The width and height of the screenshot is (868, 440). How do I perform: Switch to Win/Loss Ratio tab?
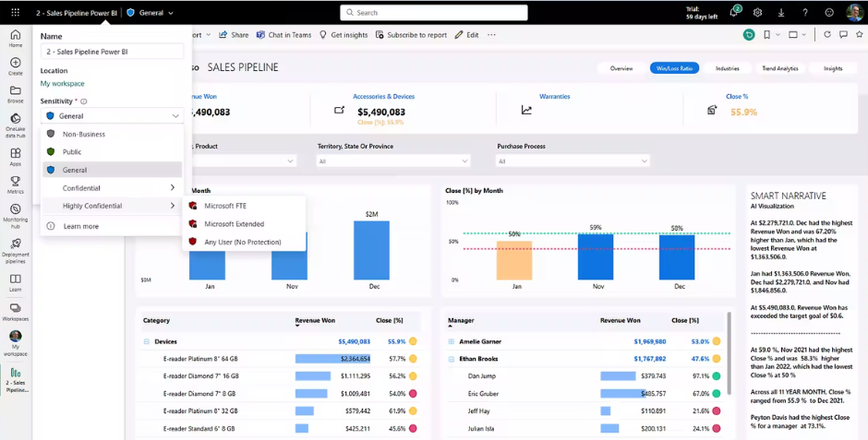[x=674, y=68]
